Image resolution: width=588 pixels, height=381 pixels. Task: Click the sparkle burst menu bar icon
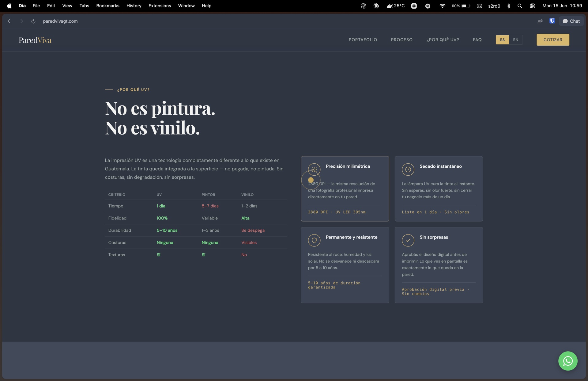[x=376, y=6]
